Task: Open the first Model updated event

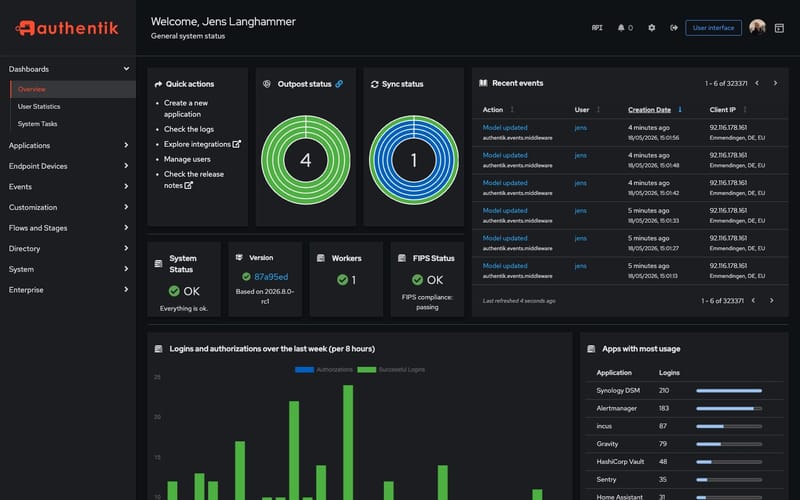Action: tap(505, 128)
